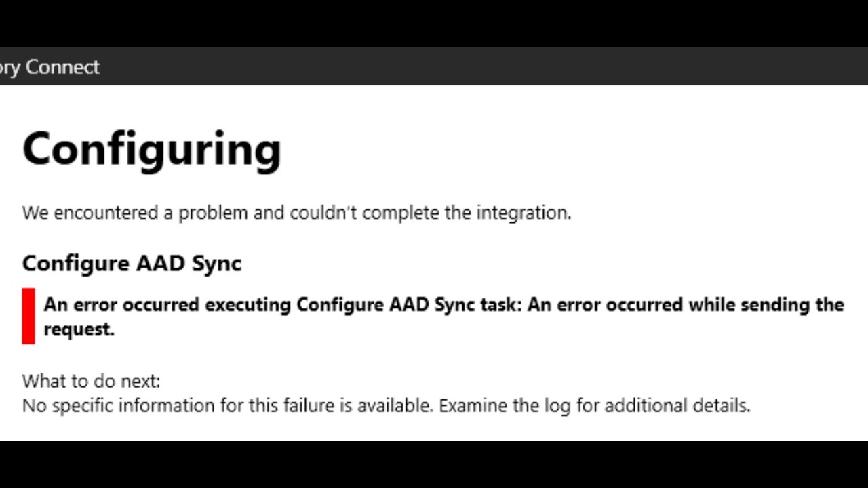Click empty dark title bar area
Image resolution: width=868 pixels, height=488 pixels.
(x=475, y=66)
